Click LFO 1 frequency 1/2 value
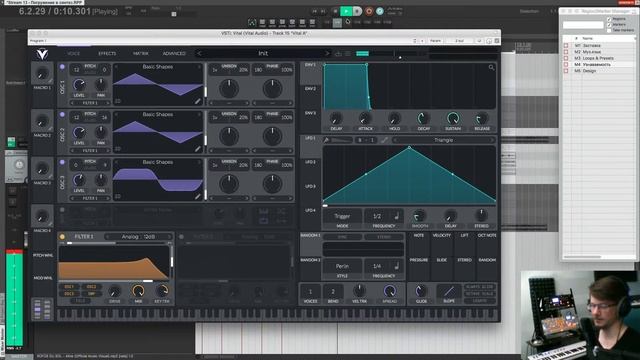 point(377,216)
